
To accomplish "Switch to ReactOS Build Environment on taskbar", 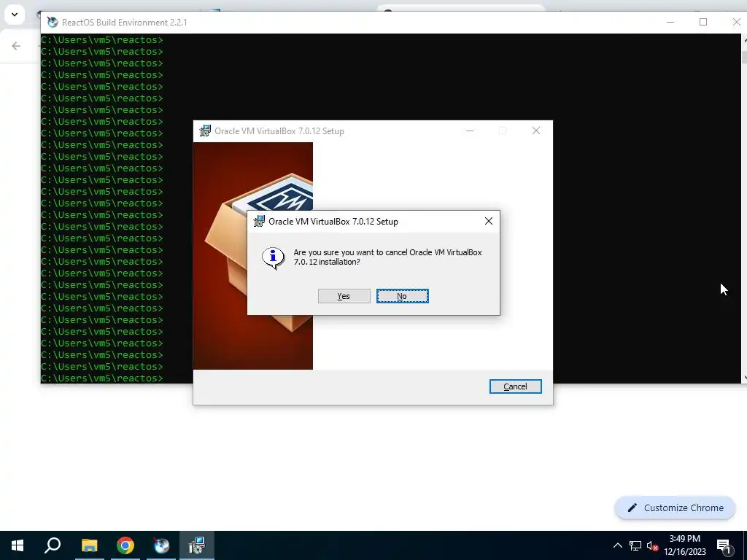I will click(x=161, y=545).
